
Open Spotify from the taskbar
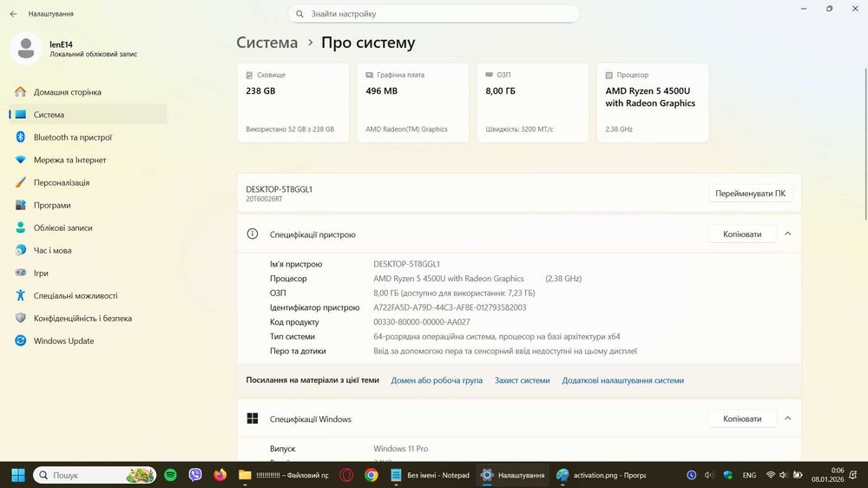[x=170, y=475]
